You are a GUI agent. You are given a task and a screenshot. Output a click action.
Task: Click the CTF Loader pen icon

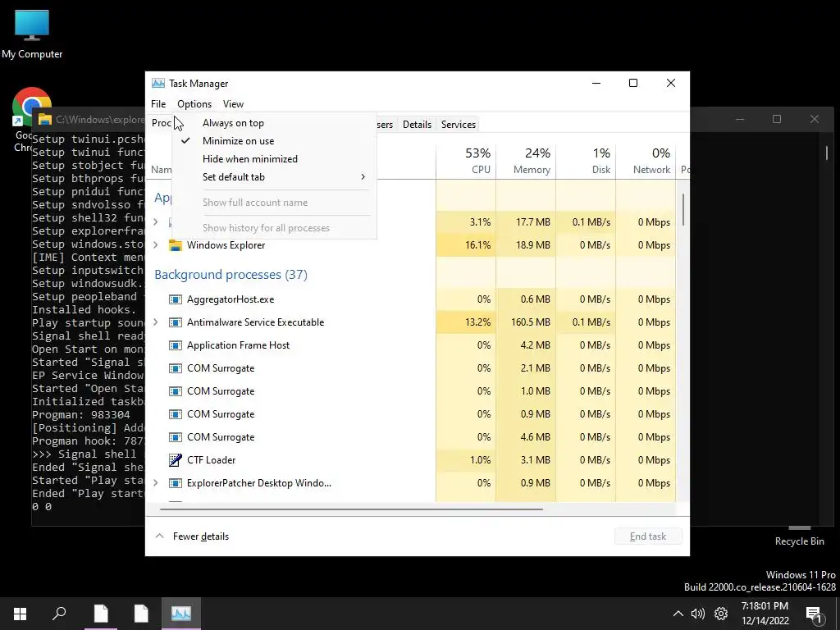(176, 460)
